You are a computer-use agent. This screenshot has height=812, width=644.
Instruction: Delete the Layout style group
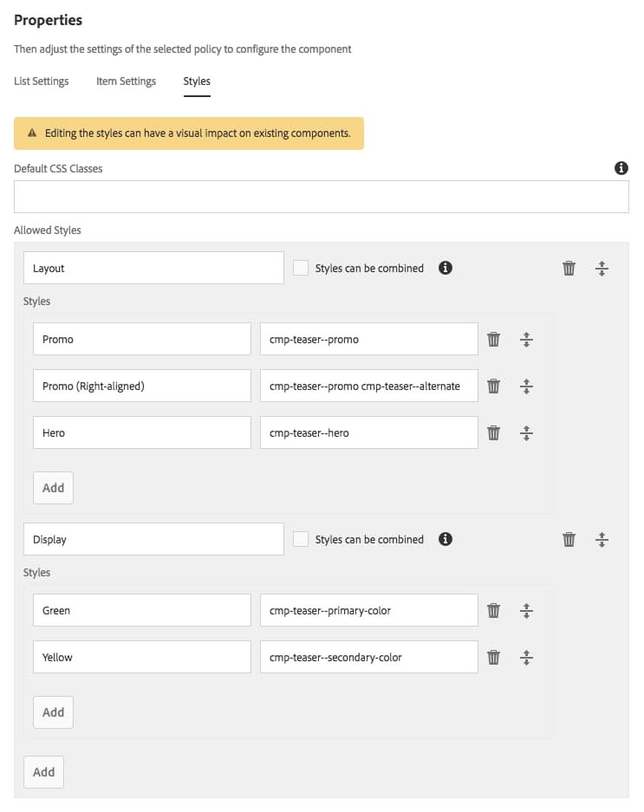(569, 268)
